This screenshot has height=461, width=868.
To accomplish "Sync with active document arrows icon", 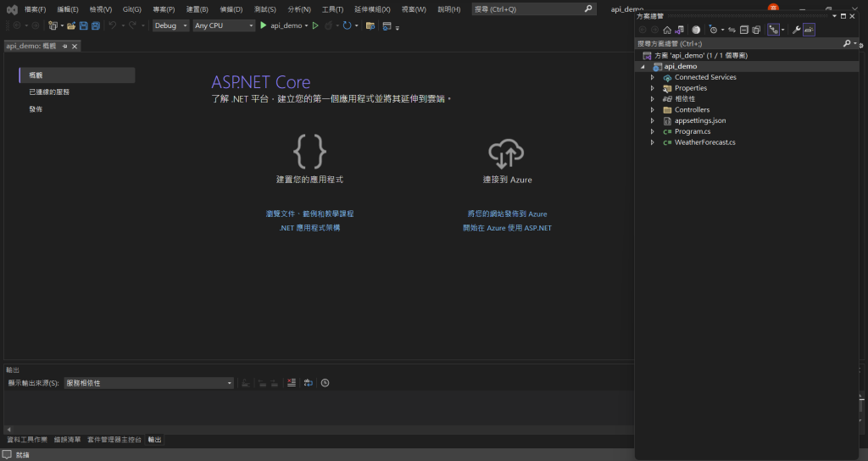I will point(732,30).
